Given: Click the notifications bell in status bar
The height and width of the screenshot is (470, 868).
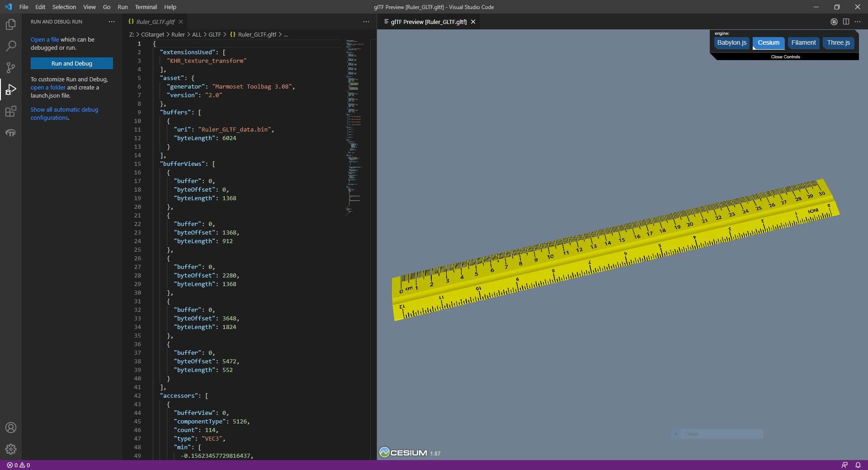Looking at the screenshot, I should 858,465.
